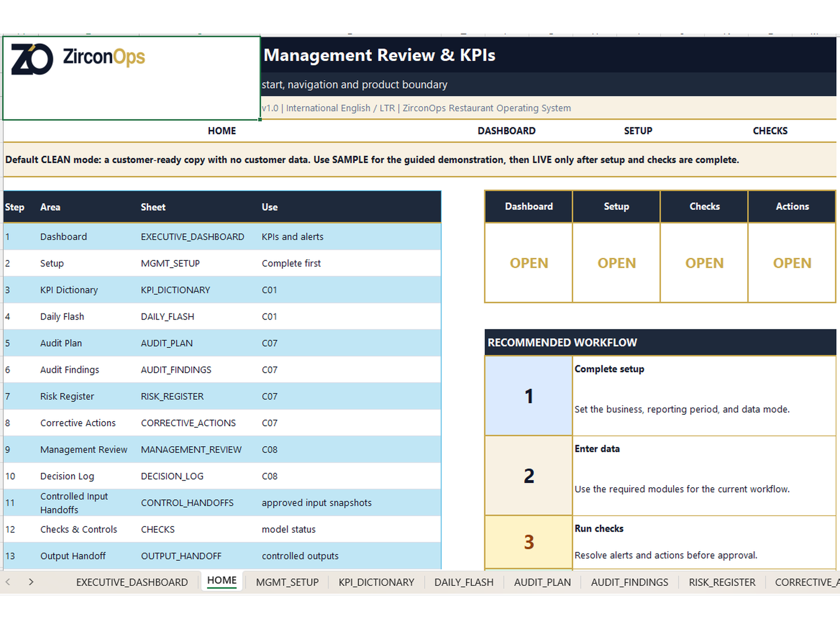This screenshot has height=630, width=840.
Task: Select the 'Checks & Controls' area cell
Action: coord(89,529)
